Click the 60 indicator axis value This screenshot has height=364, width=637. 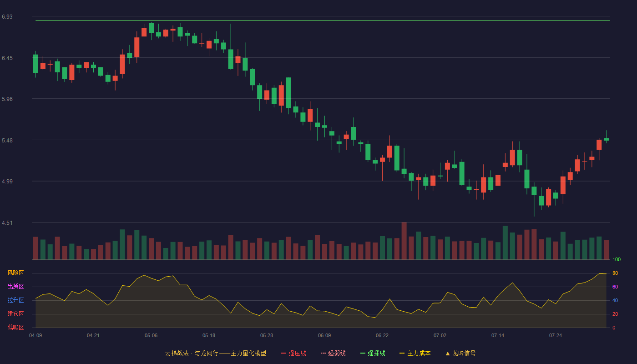(615, 287)
